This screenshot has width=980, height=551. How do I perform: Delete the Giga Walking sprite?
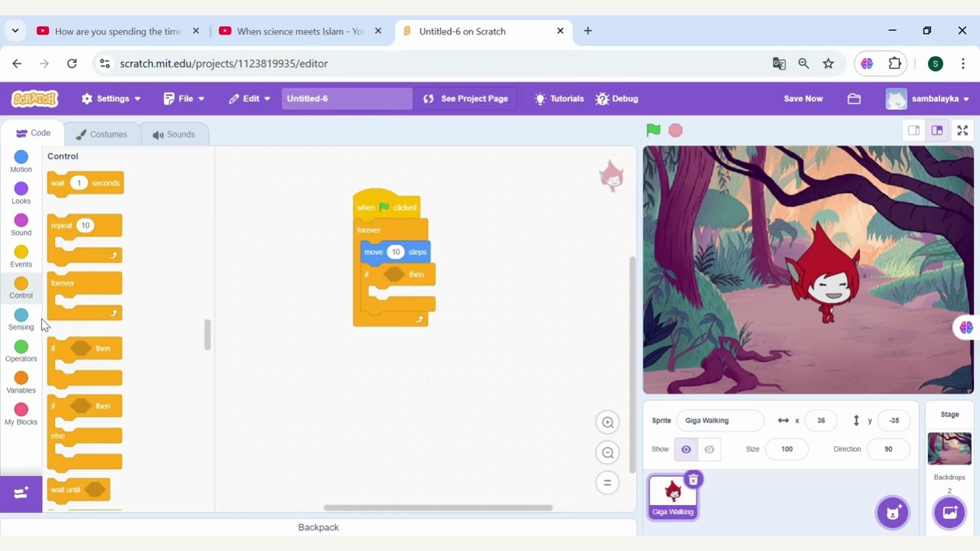pos(693,480)
